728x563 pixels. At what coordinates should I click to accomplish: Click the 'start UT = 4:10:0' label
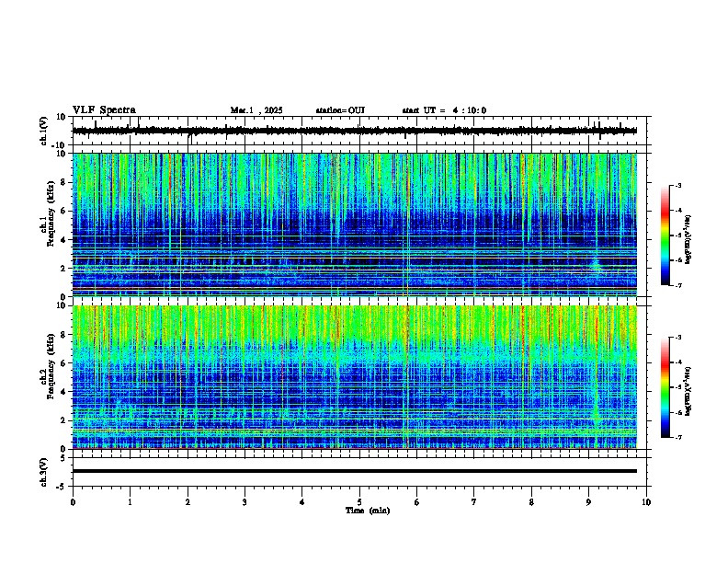[x=444, y=110]
